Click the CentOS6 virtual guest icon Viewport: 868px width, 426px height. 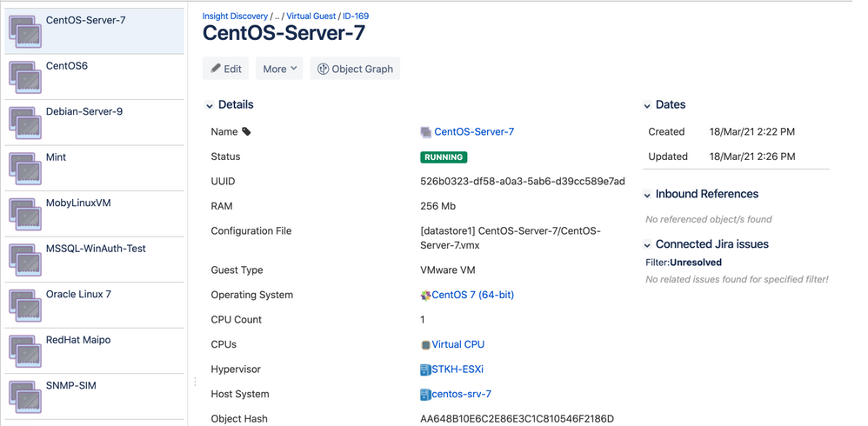[25, 77]
